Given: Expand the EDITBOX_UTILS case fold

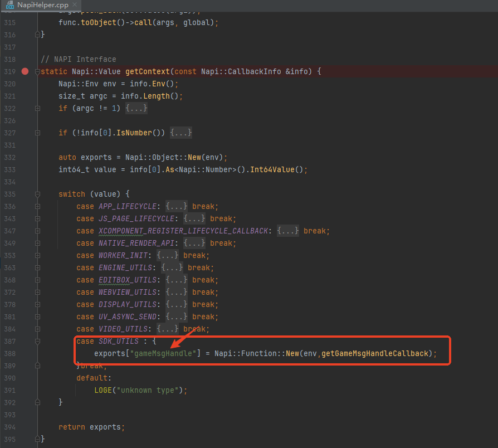Looking at the screenshot, I should [x=37, y=280].
